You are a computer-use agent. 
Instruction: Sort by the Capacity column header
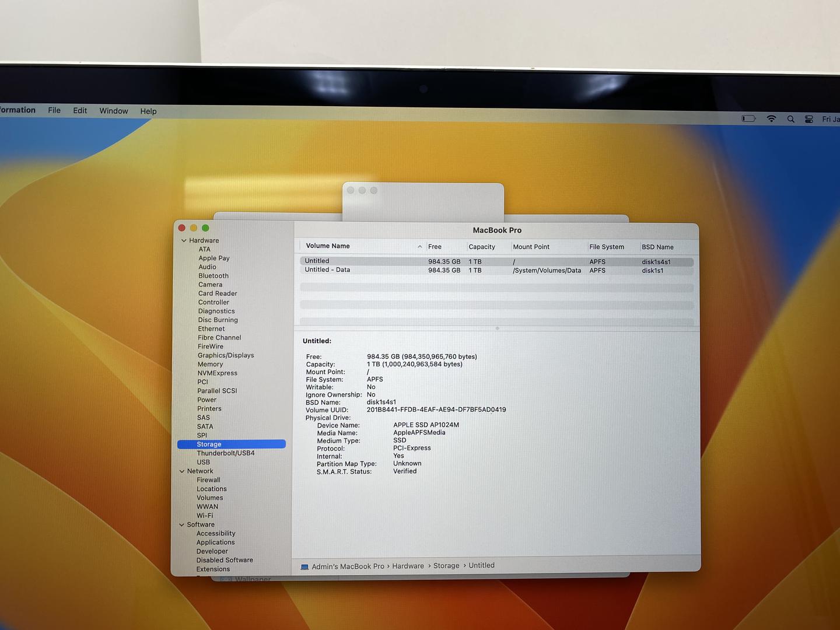point(482,247)
